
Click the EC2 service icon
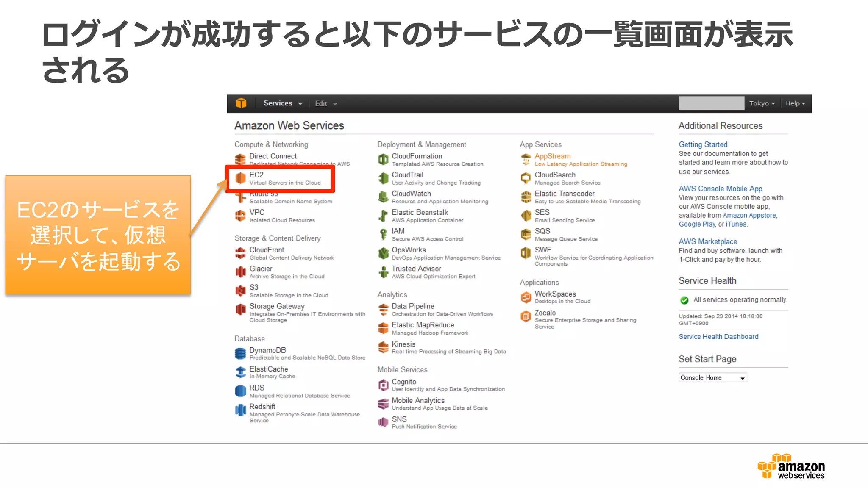pos(240,178)
